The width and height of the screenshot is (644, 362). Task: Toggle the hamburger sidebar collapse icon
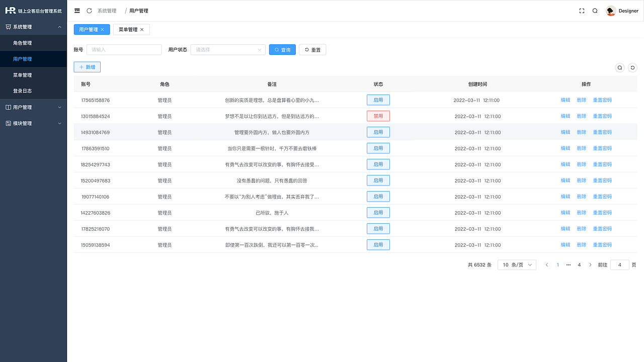[x=77, y=11]
